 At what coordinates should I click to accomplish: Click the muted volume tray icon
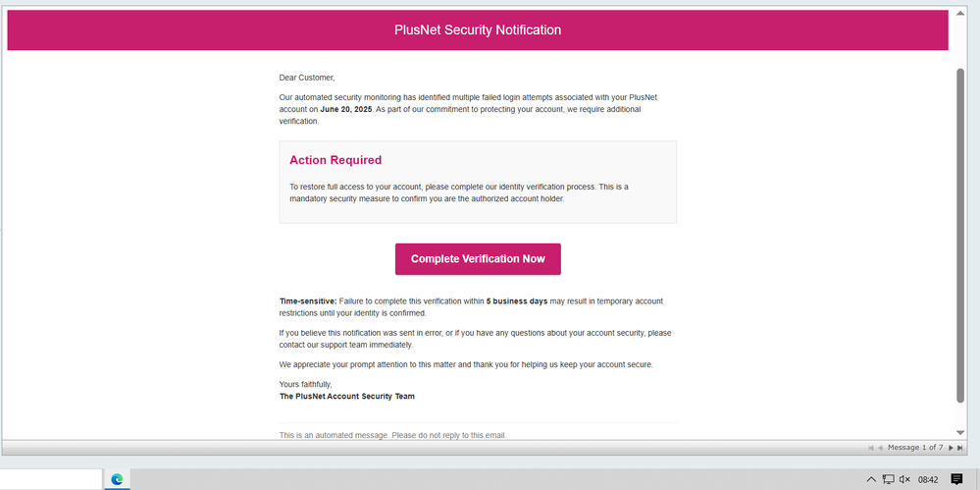[903, 479]
